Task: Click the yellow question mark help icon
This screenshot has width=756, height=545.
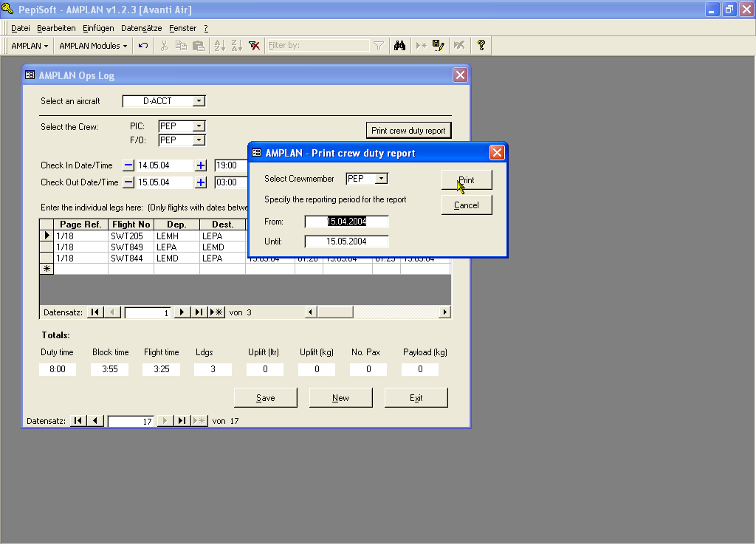Action: pos(481,46)
